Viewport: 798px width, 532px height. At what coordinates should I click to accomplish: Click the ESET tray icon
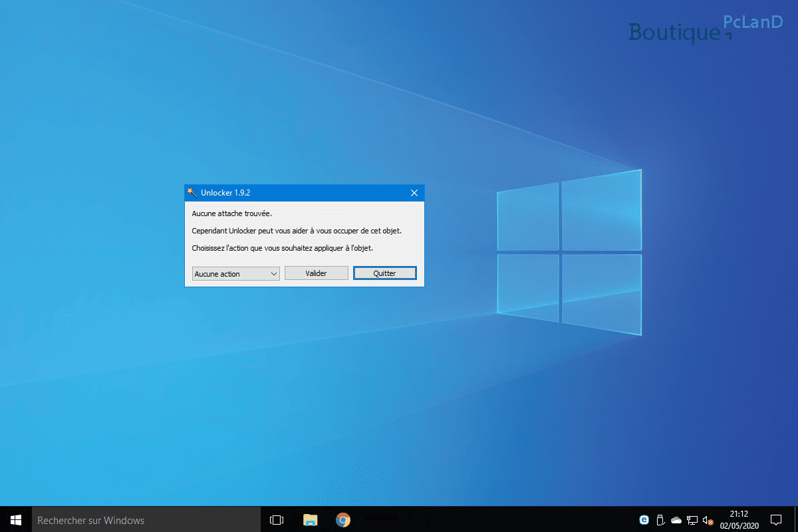644,520
